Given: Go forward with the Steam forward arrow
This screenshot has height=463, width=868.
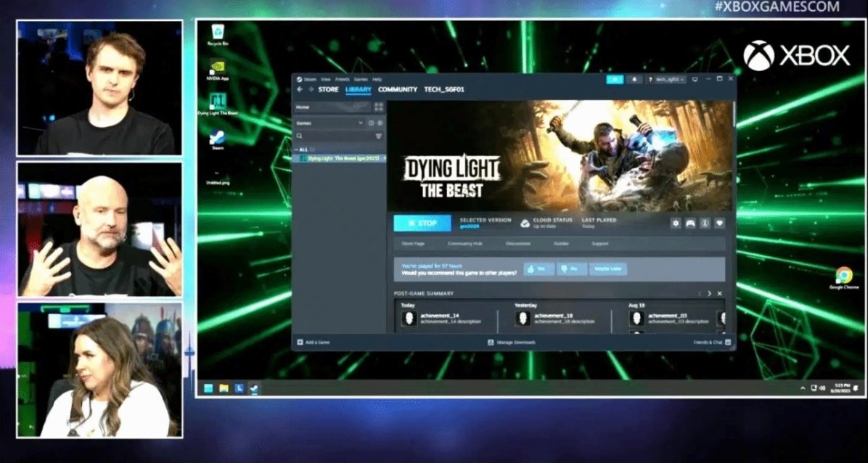Looking at the screenshot, I should tap(311, 89).
